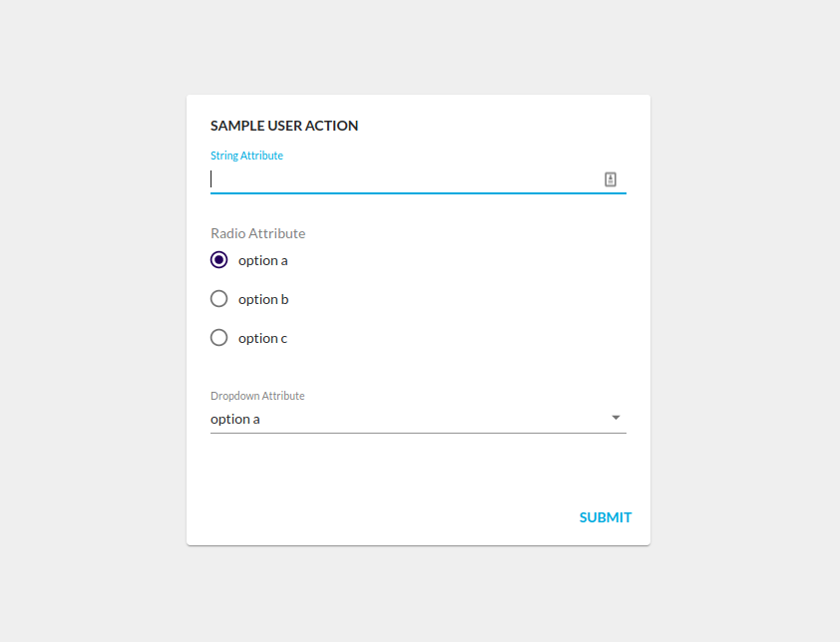This screenshot has width=840, height=642.
Task: Click the option c label text
Action: (x=261, y=337)
